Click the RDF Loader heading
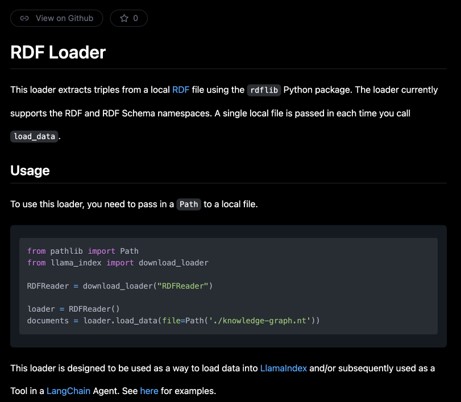Screen dimensions: 461x402 (58, 52)
